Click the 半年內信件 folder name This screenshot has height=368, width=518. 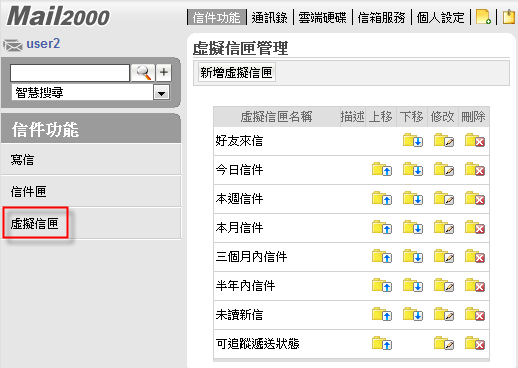pyautogui.click(x=245, y=286)
